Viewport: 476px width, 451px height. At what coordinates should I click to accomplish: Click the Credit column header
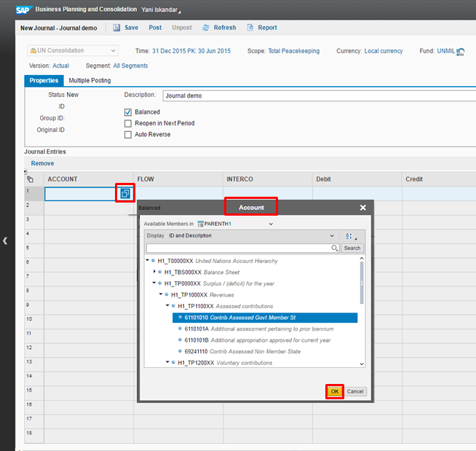tap(439, 179)
